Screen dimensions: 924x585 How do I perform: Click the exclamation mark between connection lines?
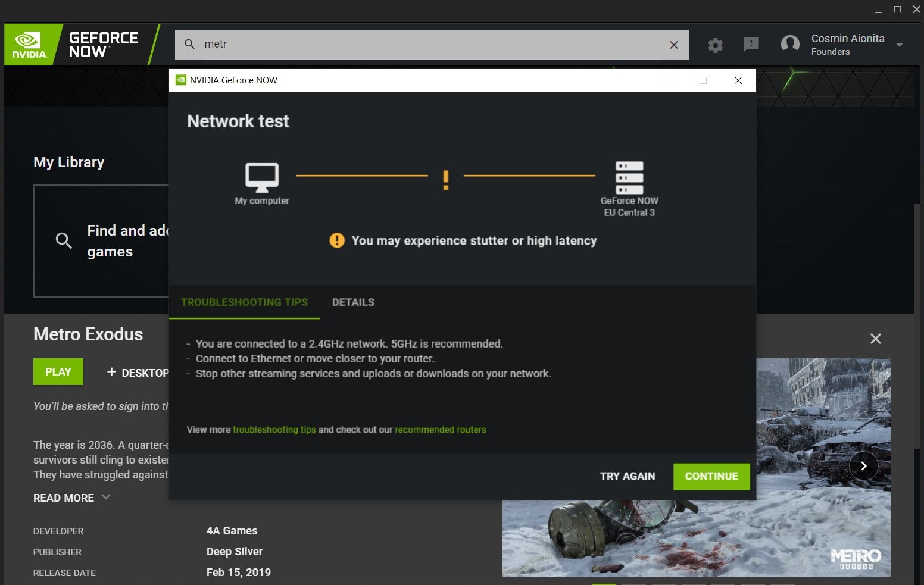point(445,180)
